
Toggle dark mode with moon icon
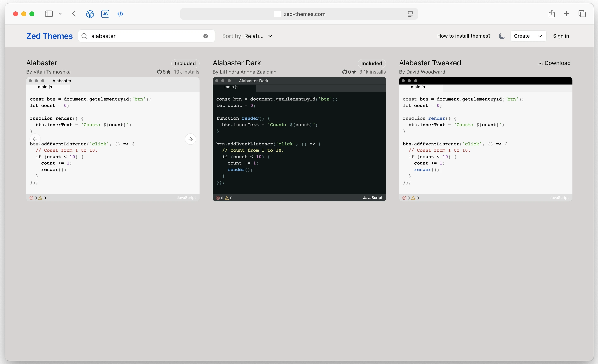point(502,36)
